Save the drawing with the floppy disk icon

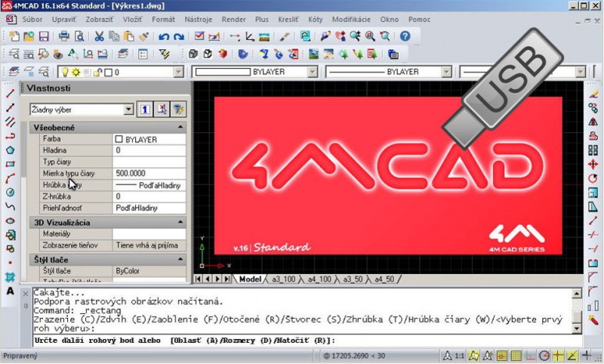coord(44,36)
